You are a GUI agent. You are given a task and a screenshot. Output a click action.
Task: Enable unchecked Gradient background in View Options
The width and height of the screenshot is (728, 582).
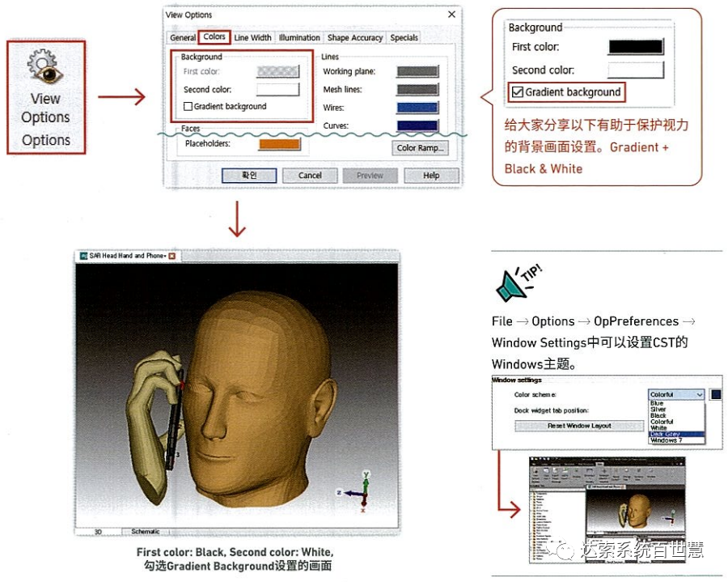coord(188,106)
